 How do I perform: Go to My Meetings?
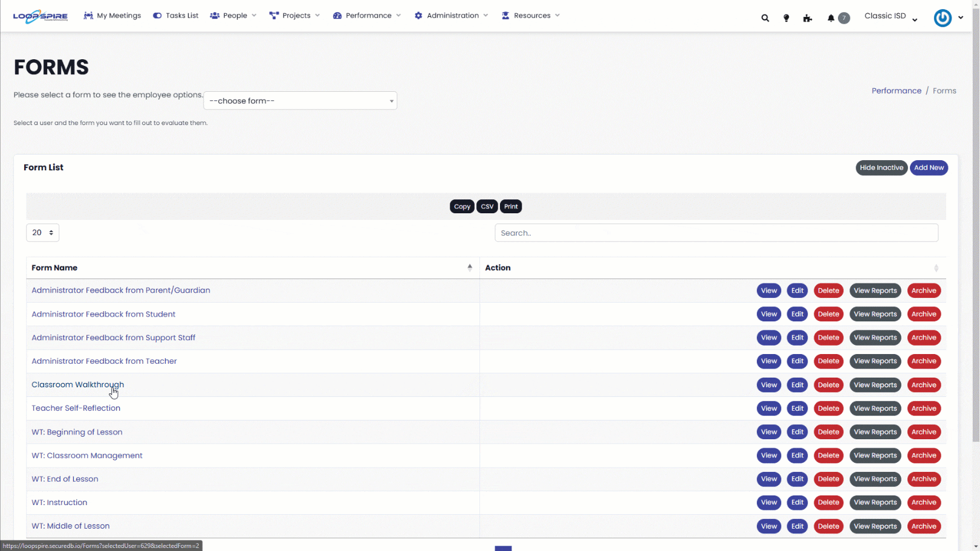click(x=112, y=16)
